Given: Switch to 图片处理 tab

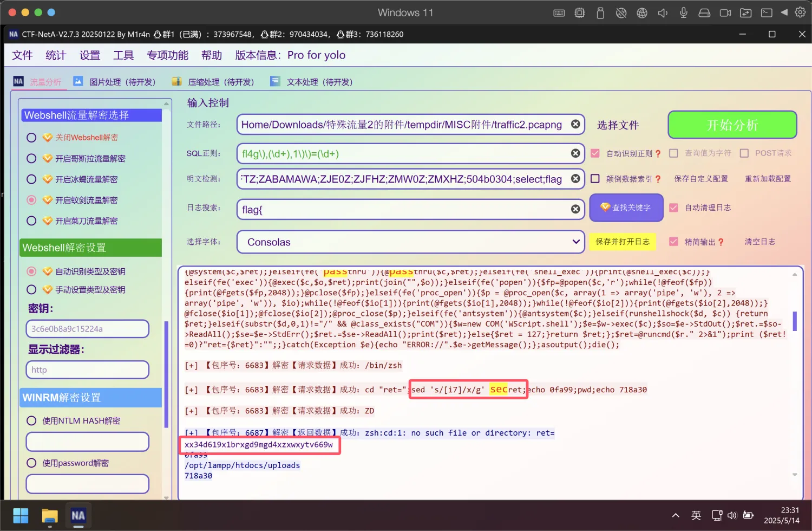Looking at the screenshot, I should [114, 82].
